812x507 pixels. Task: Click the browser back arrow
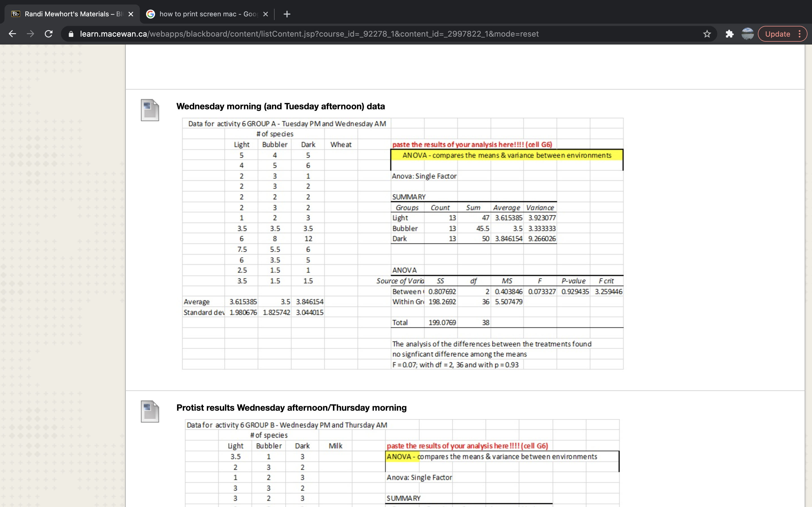click(12, 34)
